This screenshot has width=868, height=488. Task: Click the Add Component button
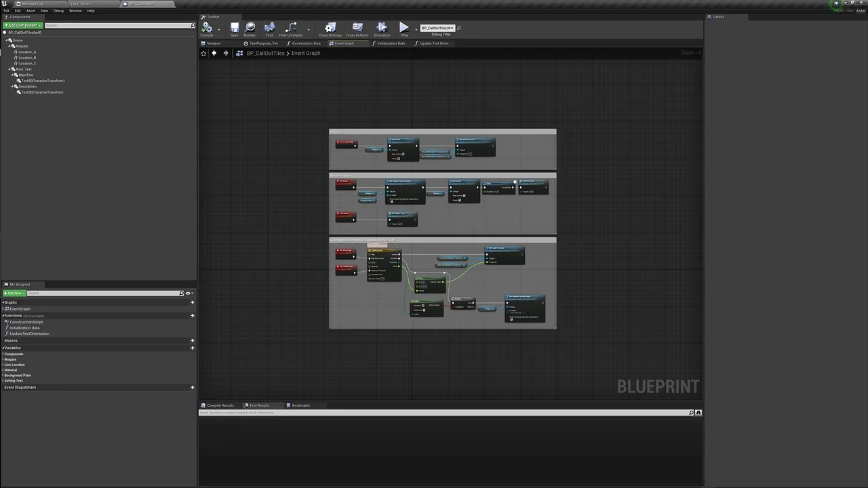pos(22,25)
